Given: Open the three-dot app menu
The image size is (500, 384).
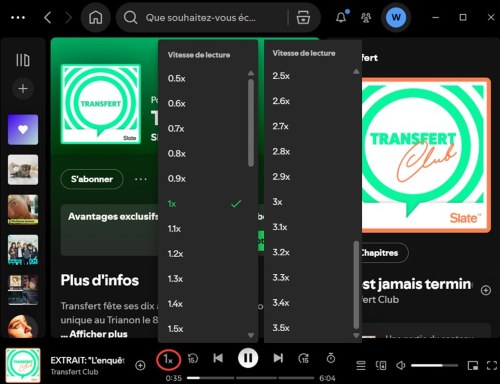Looking at the screenshot, I should point(18,17).
